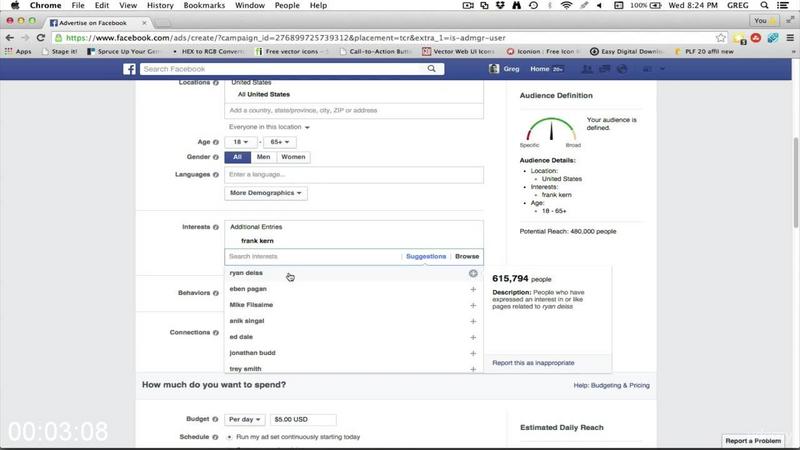
Task: Expand More Demographics dropdown
Action: pos(265,193)
